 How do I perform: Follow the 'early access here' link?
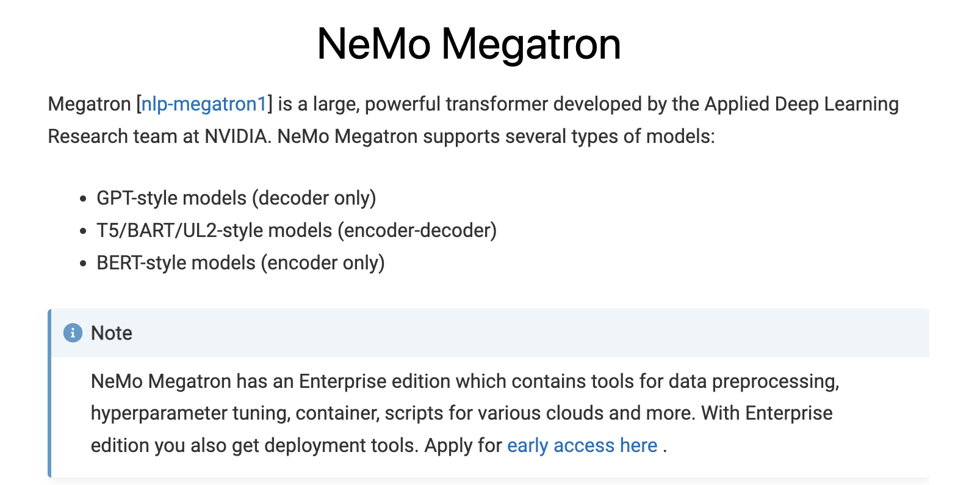tap(582, 445)
